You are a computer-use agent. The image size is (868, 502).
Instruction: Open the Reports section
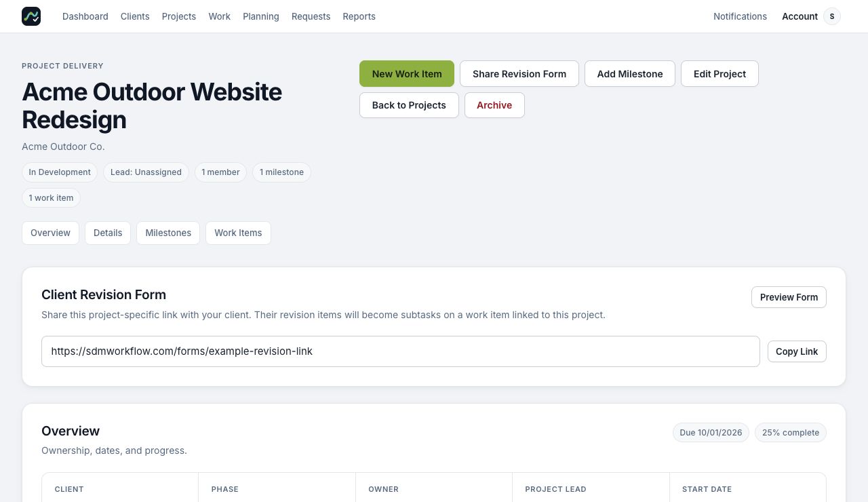tap(359, 16)
